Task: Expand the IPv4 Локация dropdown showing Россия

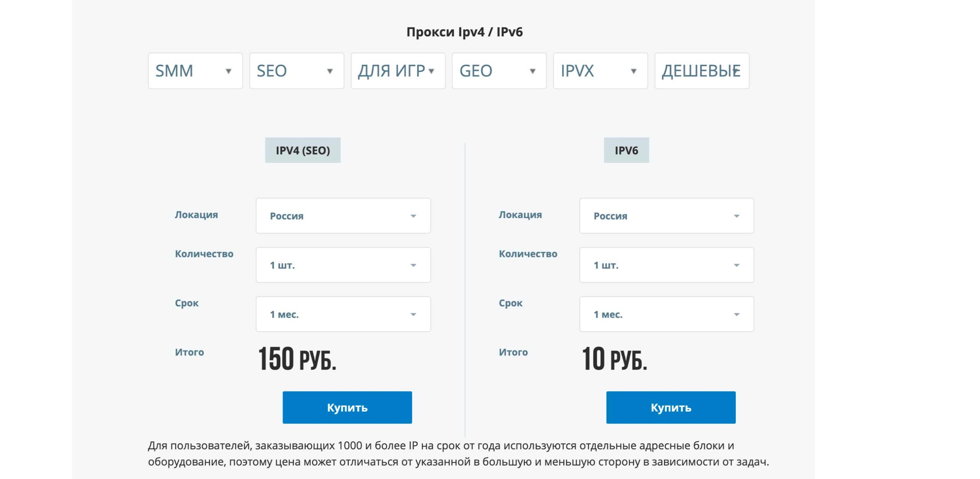Action: [x=343, y=216]
